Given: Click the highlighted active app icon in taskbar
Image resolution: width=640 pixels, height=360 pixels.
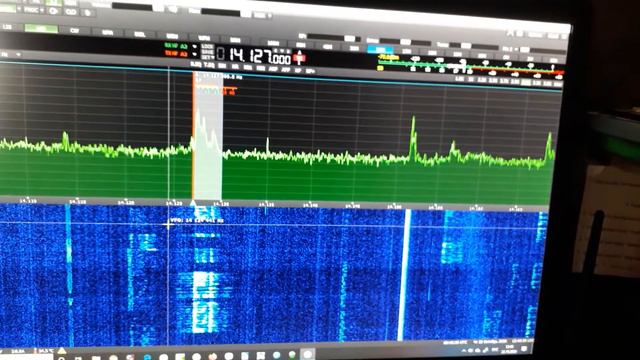Looking at the screenshot, I should coord(307,354).
